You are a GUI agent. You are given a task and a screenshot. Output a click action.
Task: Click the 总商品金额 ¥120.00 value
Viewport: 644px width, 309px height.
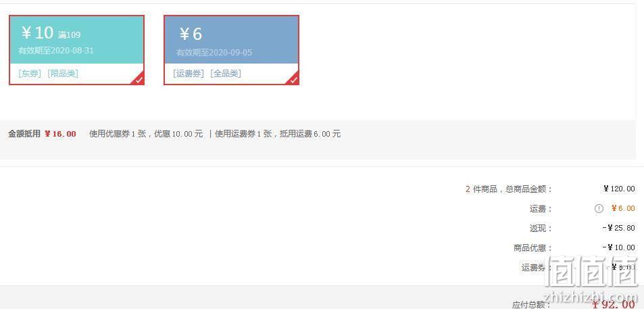[x=620, y=189]
